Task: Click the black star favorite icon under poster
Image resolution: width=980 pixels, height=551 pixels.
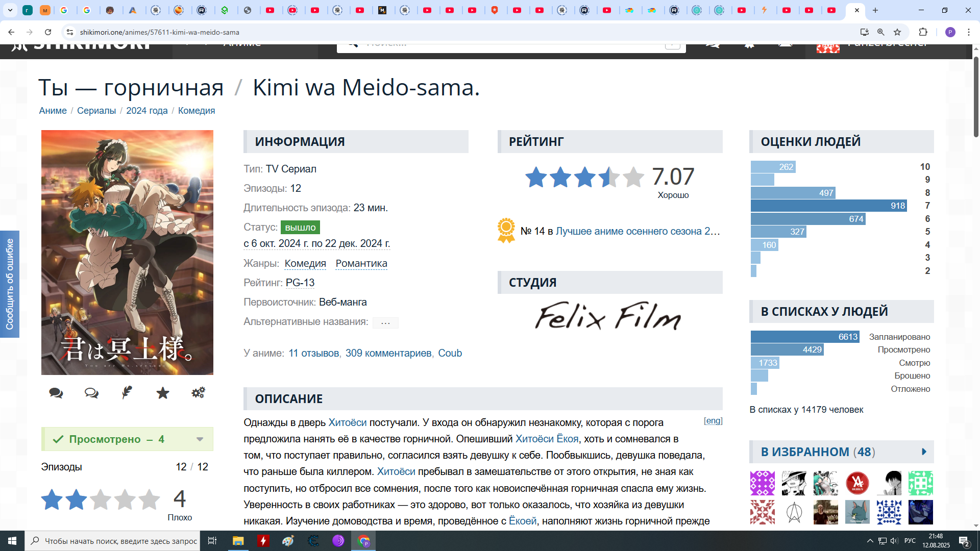Action: [163, 393]
